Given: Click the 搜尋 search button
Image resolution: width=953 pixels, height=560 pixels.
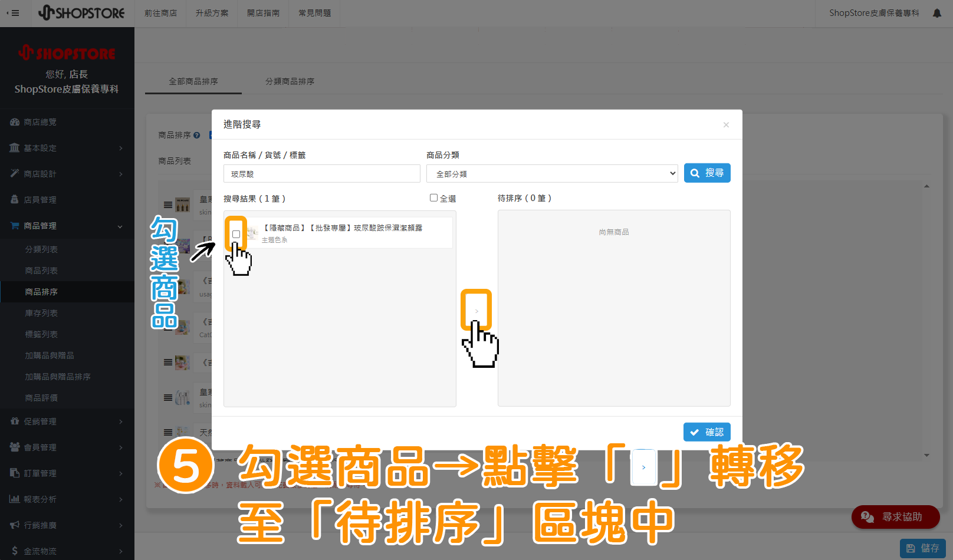Looking at the screenshot, I should click(x=707, y=173).
